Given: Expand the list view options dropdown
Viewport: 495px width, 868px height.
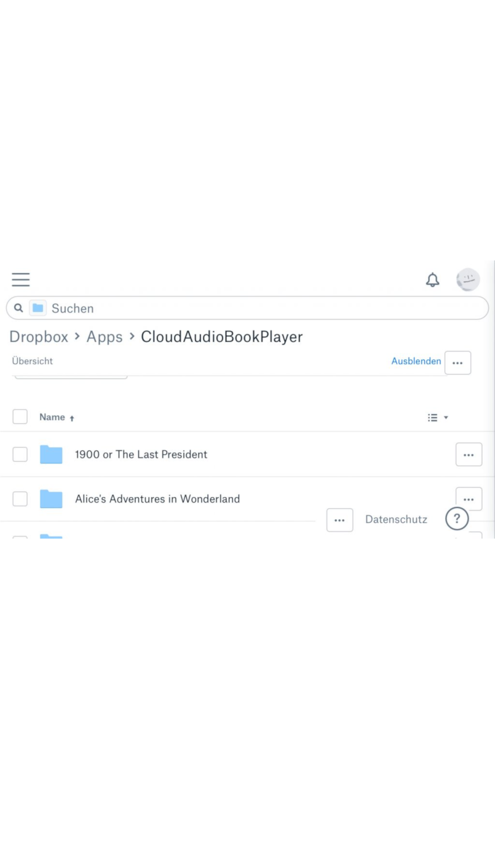Looking at the screenshot, I should 438,418.
